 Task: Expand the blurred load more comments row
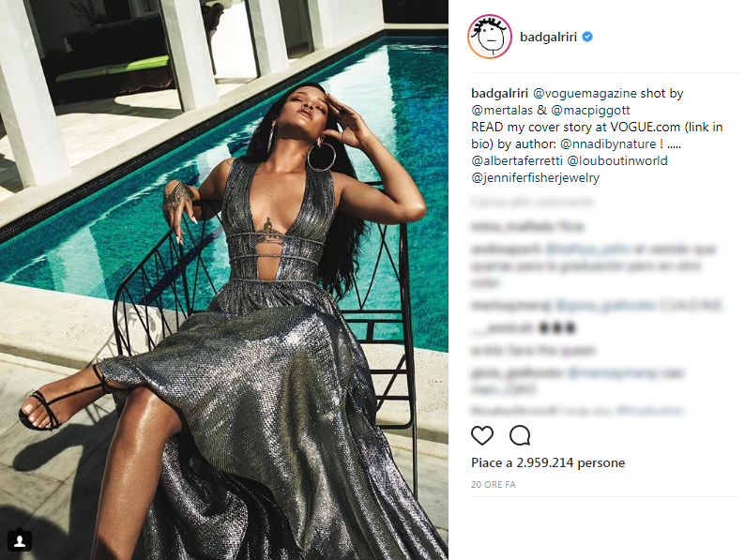pyautogui.click(x=532, y=203)
